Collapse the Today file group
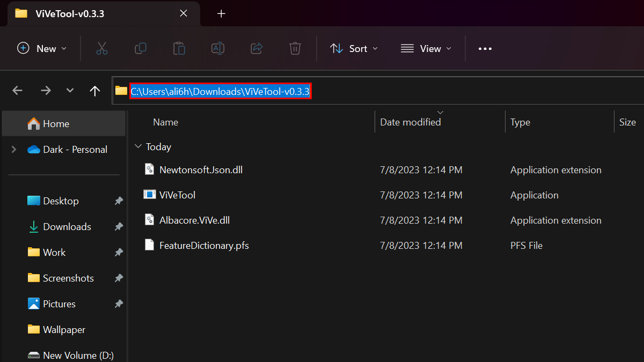The height and width of the screenshot is (362, 644). pos(138,146)
